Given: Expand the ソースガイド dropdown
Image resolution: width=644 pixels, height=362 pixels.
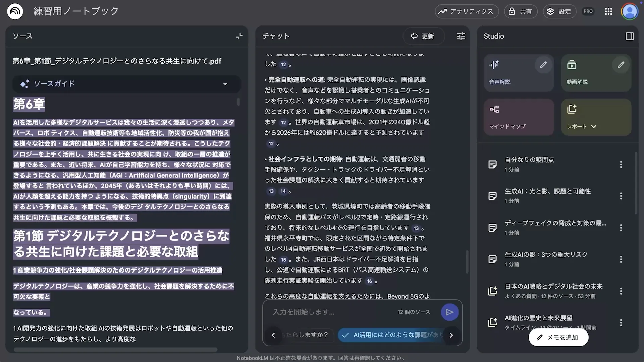Looking at the screenshot, I should [x=226, y=84].
